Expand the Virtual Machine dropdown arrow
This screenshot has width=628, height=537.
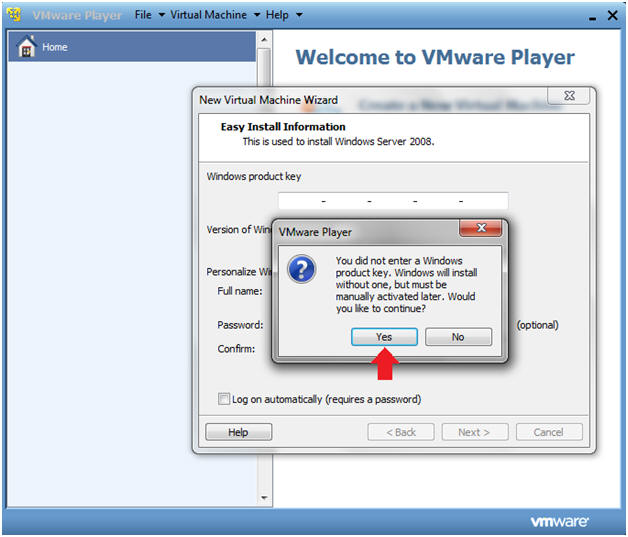(x=257, y=15)
